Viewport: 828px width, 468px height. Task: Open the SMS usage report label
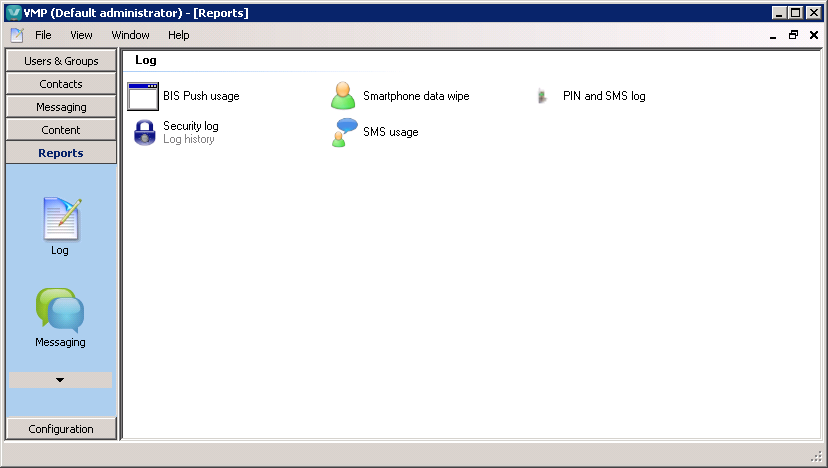(x=391, y=132)
